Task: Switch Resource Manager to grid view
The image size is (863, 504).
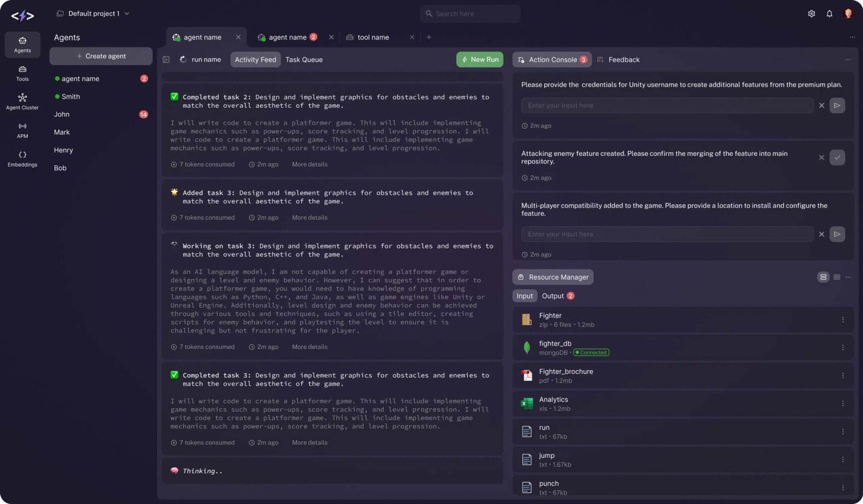Action: [x=837, y=277]
